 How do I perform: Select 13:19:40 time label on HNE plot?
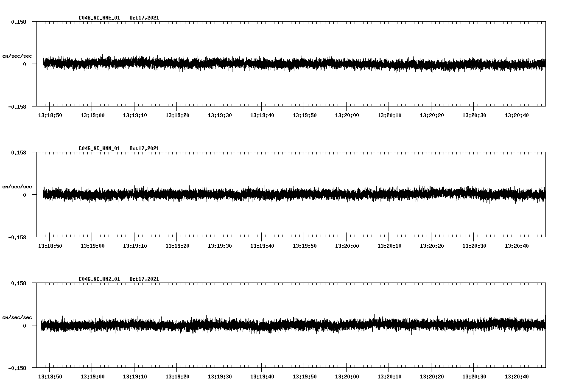262,115
